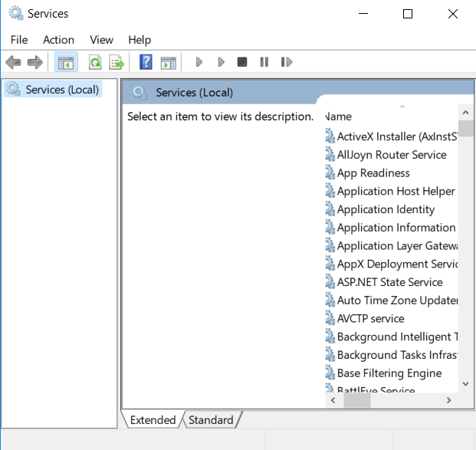This screenshot has height=450, width=476.
Task: Click the Forward arrow in toolbar
Action: pos(34,62)
